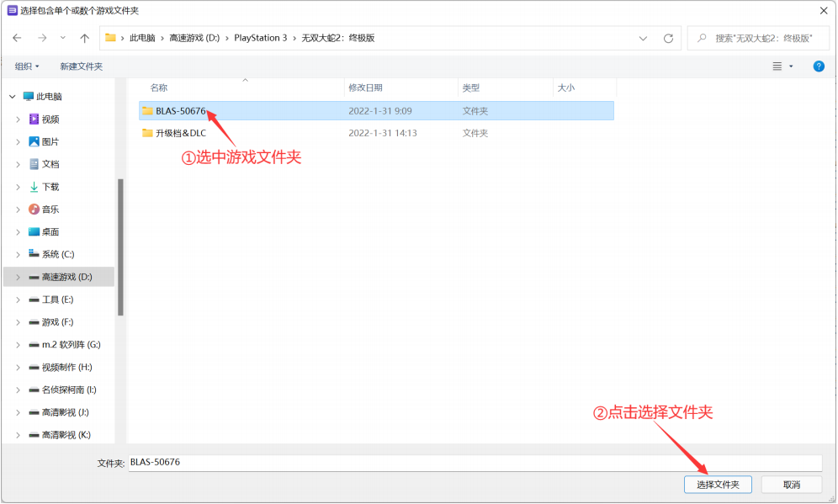The height and width of the screenshot is (504, 838).
Task: Click the up-directory arrow button
Action: click(x=84, y=39)
